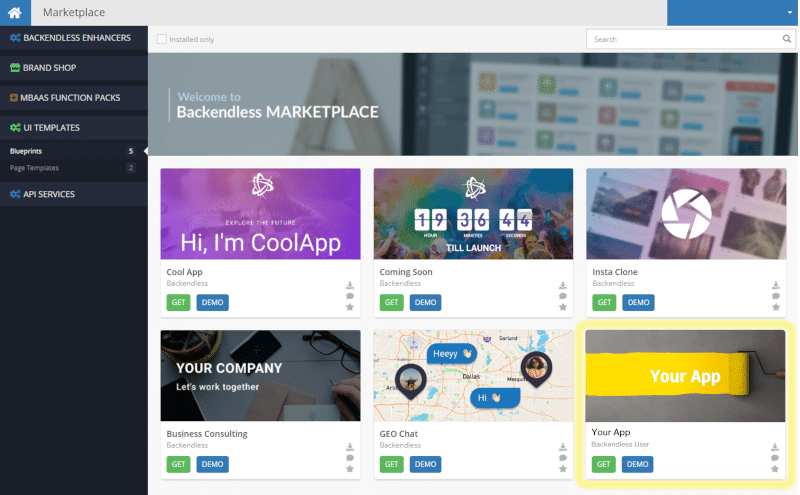Click the Insta Clone title text

(x=615, y=272)
